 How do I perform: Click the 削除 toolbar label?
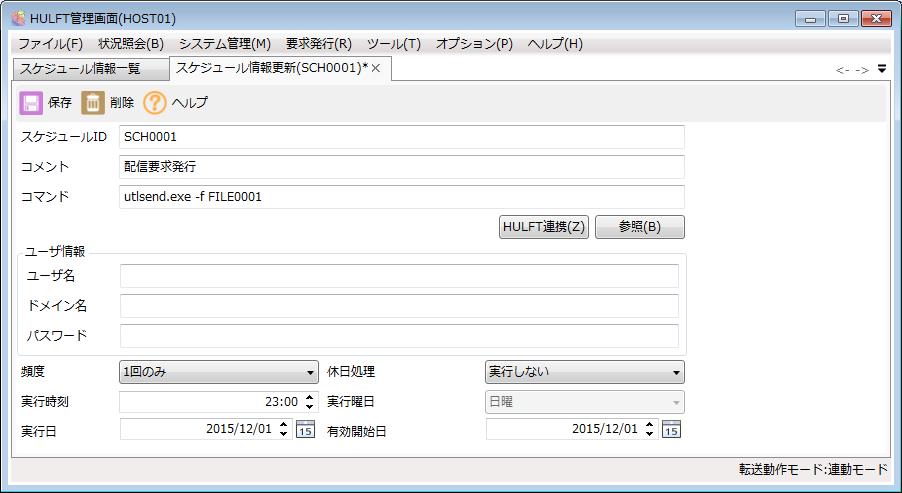pos(122,103)
